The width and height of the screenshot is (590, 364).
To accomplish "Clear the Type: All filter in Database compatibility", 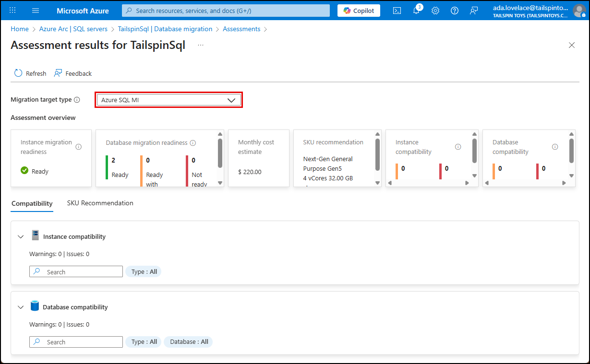I will (143, 341).
